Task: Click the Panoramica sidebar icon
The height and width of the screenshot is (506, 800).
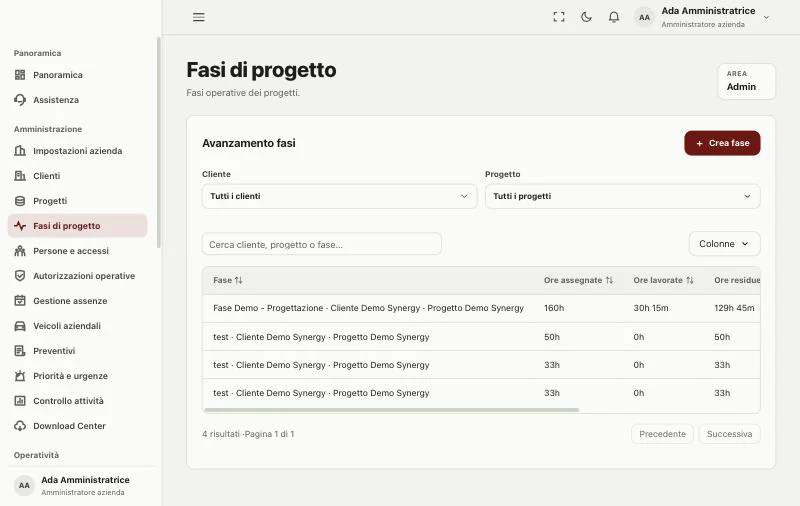Action: pos(20,75)
